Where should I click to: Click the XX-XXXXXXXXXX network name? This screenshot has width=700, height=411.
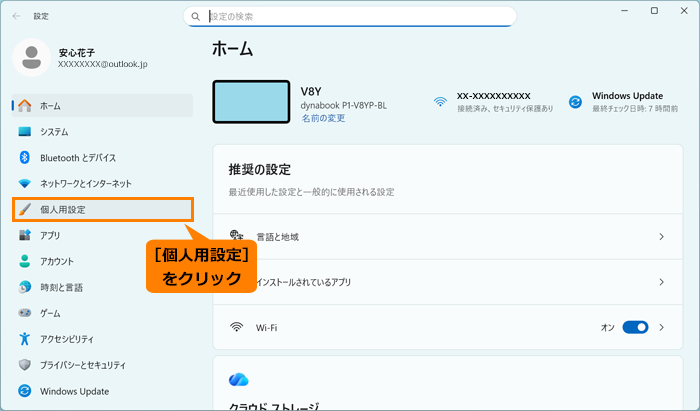[493, 96]
